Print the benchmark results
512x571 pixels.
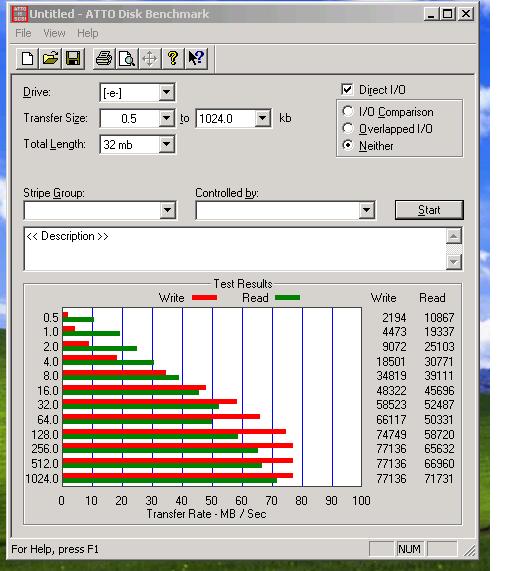104,58
